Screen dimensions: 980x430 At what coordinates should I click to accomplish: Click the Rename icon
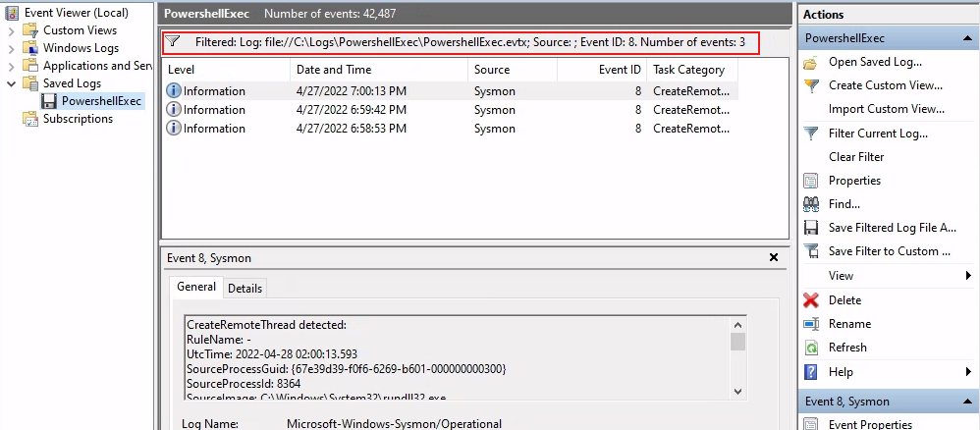811,324
